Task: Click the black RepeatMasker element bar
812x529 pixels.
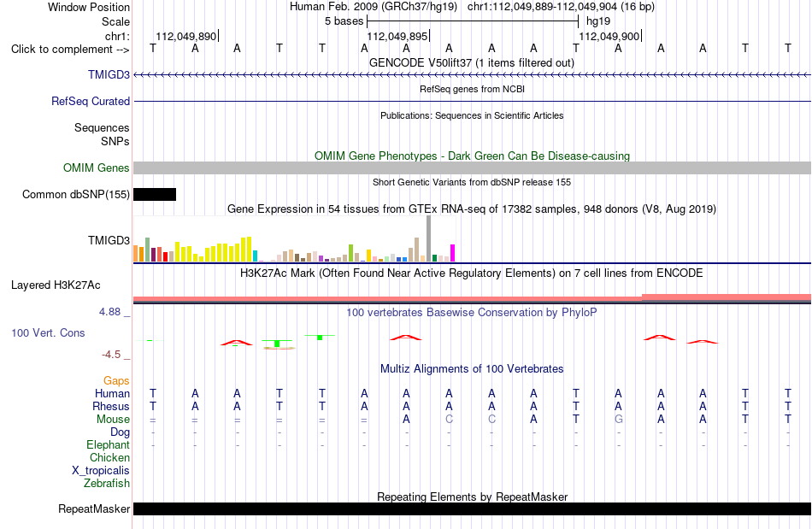Action: tap(473, 508)
